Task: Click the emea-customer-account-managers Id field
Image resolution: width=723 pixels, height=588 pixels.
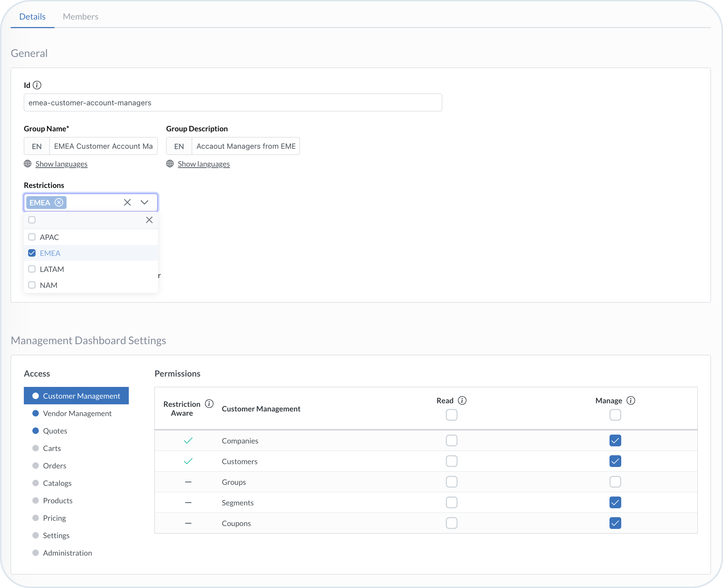Action: point(233,103)
